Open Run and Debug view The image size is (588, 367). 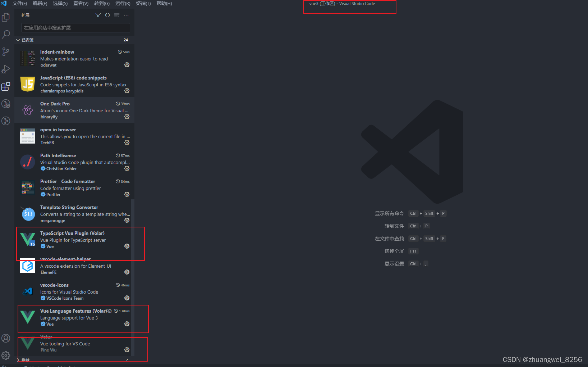click(6, 69)
